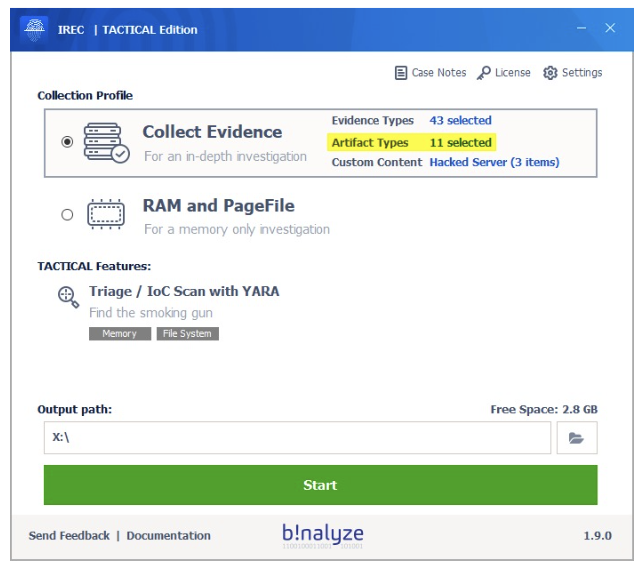Open Settings gear

pos(573,73)
